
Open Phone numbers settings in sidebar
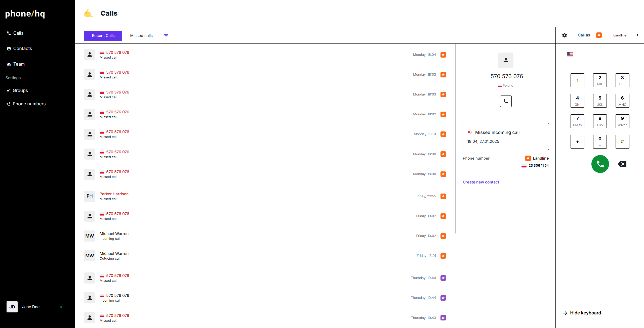[x=29, y=104]
